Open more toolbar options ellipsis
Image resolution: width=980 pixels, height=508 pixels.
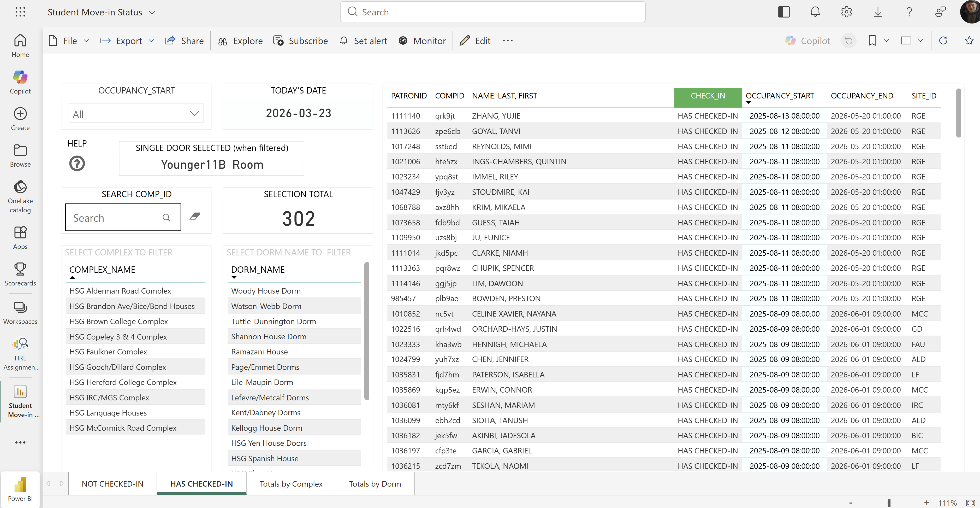tap(508, 41)
